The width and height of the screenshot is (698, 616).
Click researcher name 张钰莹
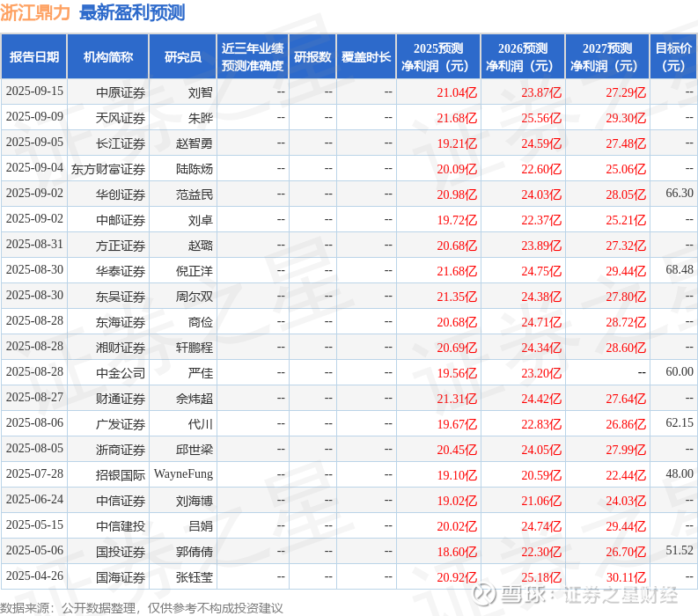tap(195, 577)
